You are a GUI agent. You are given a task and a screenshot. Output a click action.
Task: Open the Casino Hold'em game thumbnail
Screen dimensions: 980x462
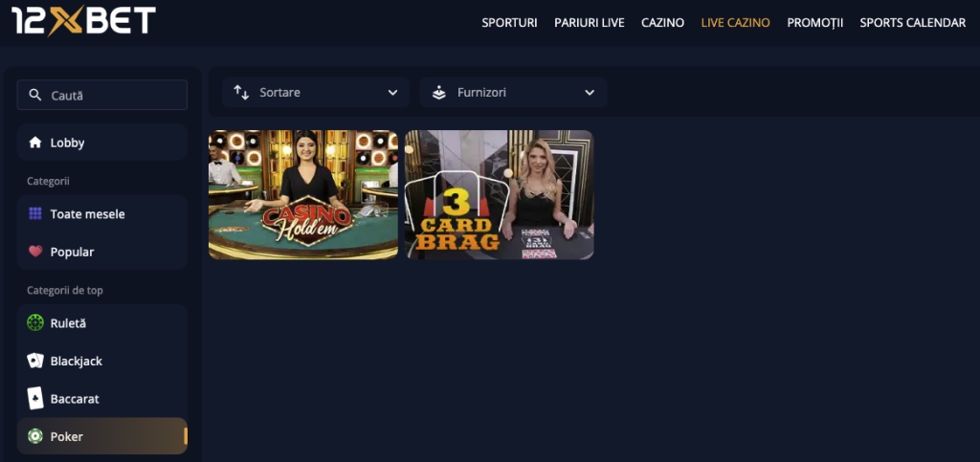pyautogui.click(x=303, y=195)
